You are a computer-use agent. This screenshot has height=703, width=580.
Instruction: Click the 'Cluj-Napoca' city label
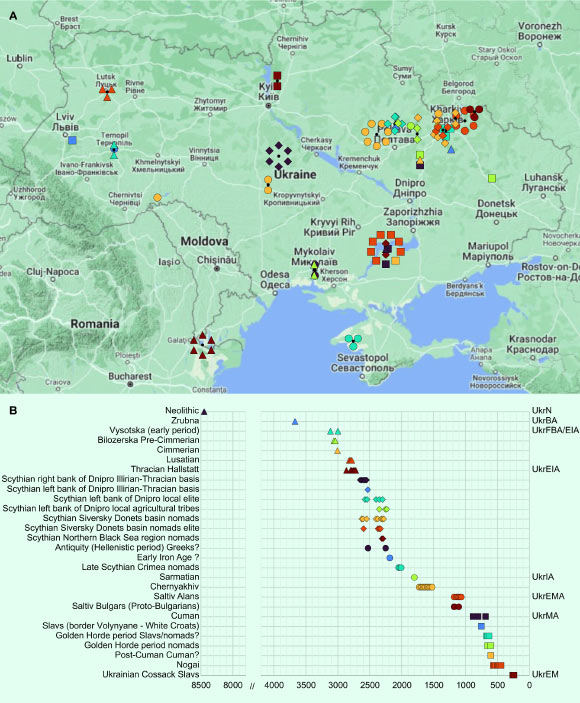(x=52, y=272)
